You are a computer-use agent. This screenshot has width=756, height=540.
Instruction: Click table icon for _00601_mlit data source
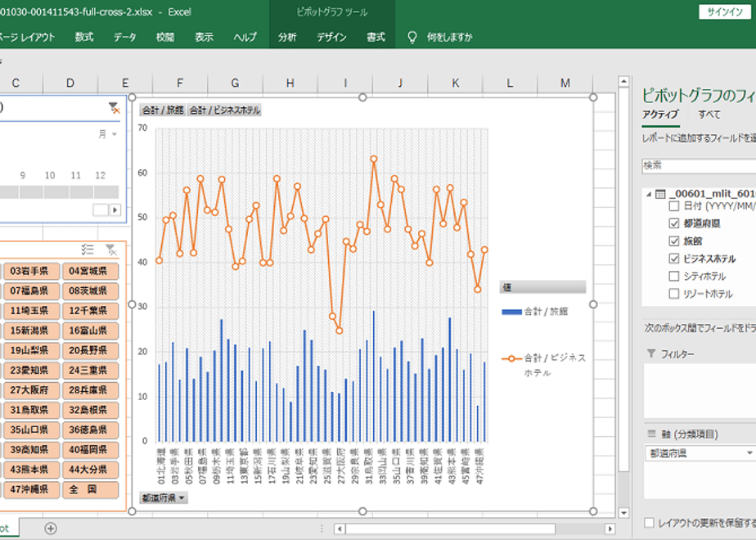(660, 194)
